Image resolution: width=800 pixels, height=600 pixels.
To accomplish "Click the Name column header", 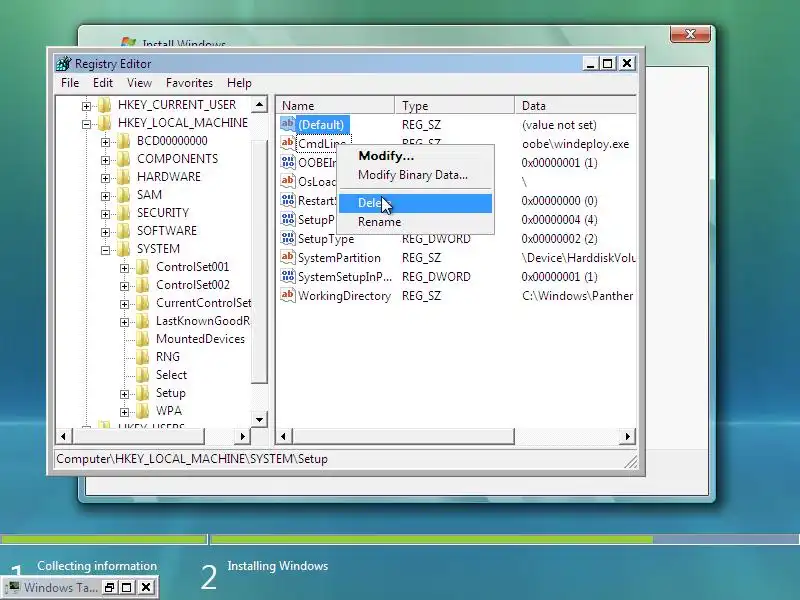I will pos(336,106).
